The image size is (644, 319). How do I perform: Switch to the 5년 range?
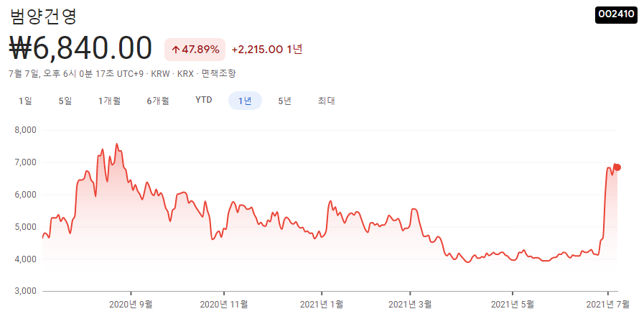click(284, 101)
